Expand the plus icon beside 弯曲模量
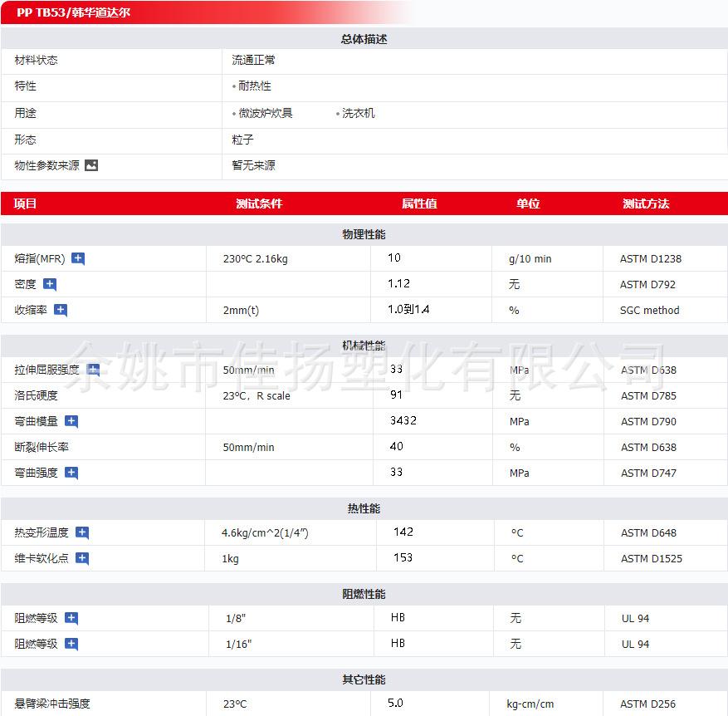Image resolution: width=728 pixels, height=716 pixels. [x=71, y=421]
